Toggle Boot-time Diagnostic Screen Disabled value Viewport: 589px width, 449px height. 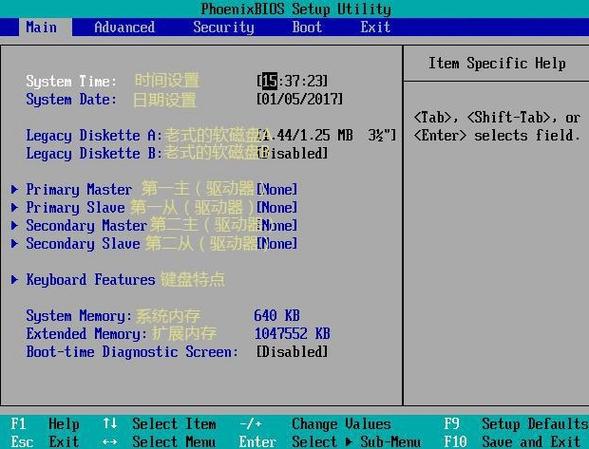pyautogui.click(x=292, y=352)
